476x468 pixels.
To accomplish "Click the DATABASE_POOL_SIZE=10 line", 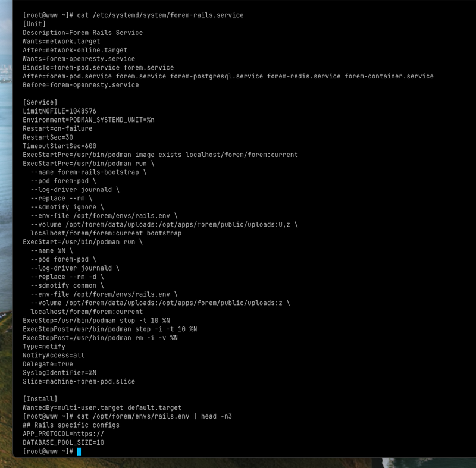I will 63,442.
